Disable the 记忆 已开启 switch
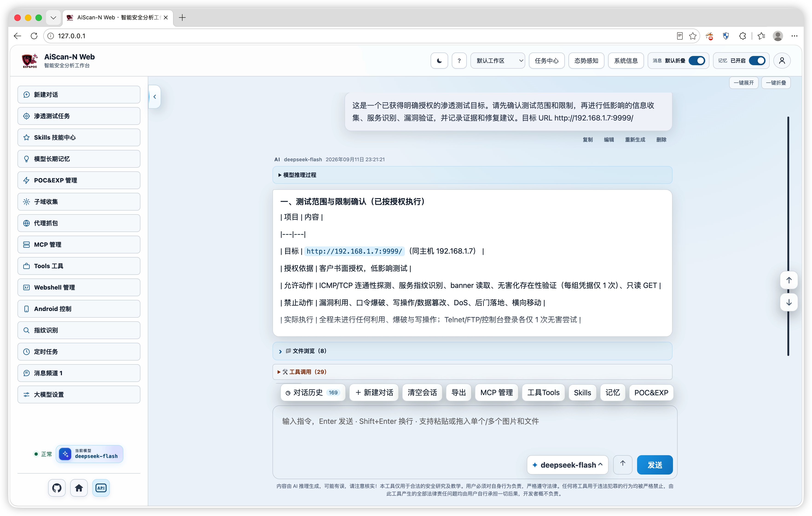The height and width of the screenshot is (516, 812). (757, 61)
